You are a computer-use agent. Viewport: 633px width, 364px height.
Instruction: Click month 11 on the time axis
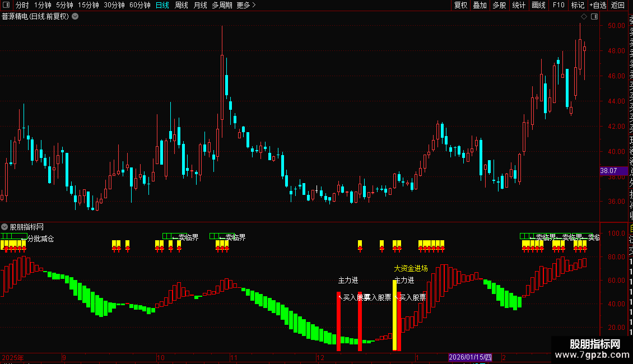(234, 357)
